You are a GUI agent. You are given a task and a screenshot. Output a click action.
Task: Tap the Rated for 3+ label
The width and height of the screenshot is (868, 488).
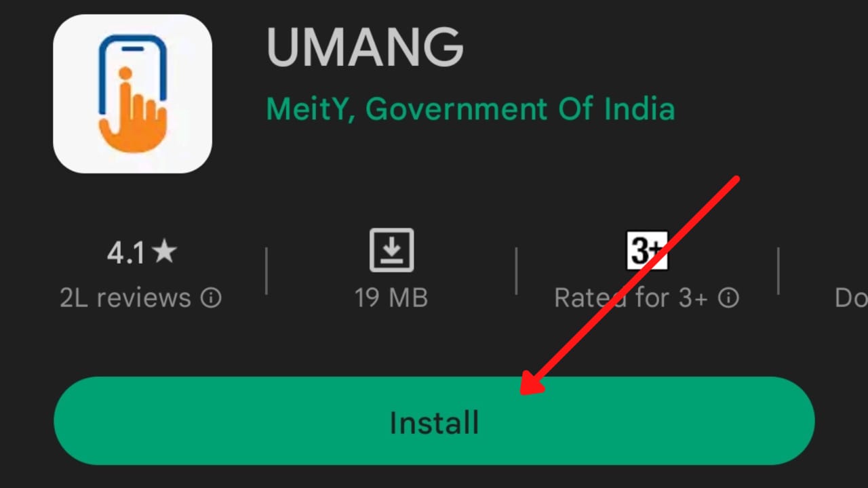coord(631,298)
